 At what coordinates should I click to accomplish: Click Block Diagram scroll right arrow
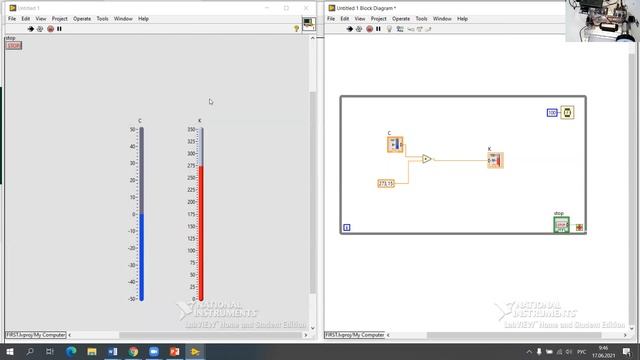(625, 335)
